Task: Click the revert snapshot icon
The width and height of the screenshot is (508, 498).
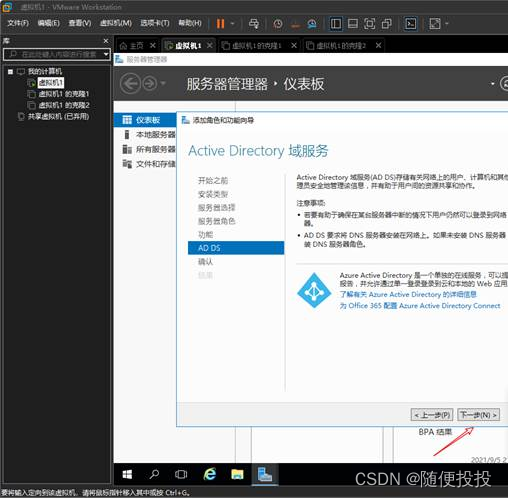Action: tap(295, 24)
